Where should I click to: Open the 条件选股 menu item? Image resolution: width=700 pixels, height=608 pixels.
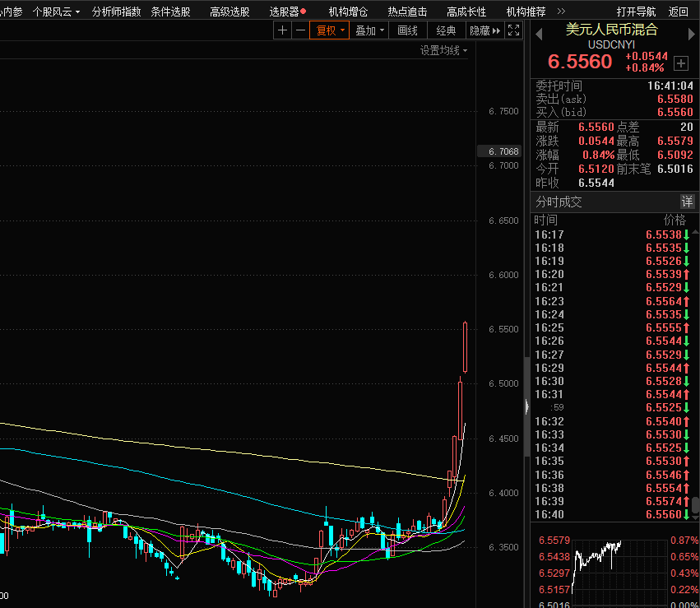pos(170,12)
